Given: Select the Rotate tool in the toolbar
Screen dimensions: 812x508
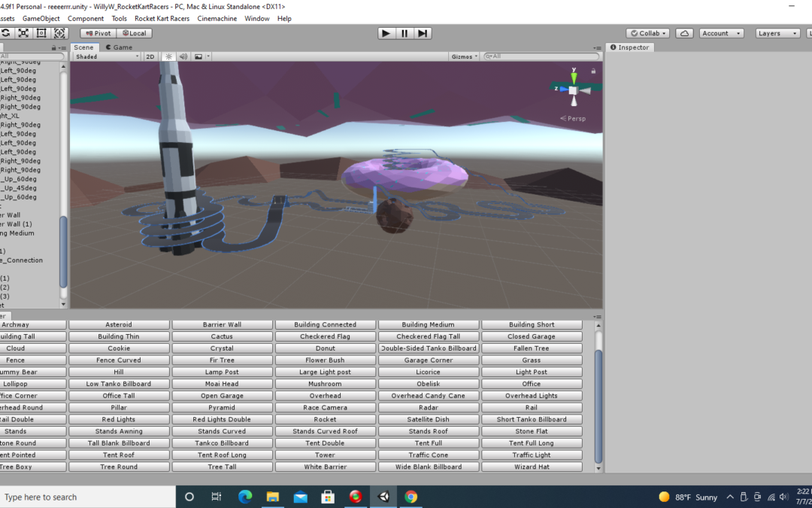Looking at the screenshot, I should pos(6,33).
